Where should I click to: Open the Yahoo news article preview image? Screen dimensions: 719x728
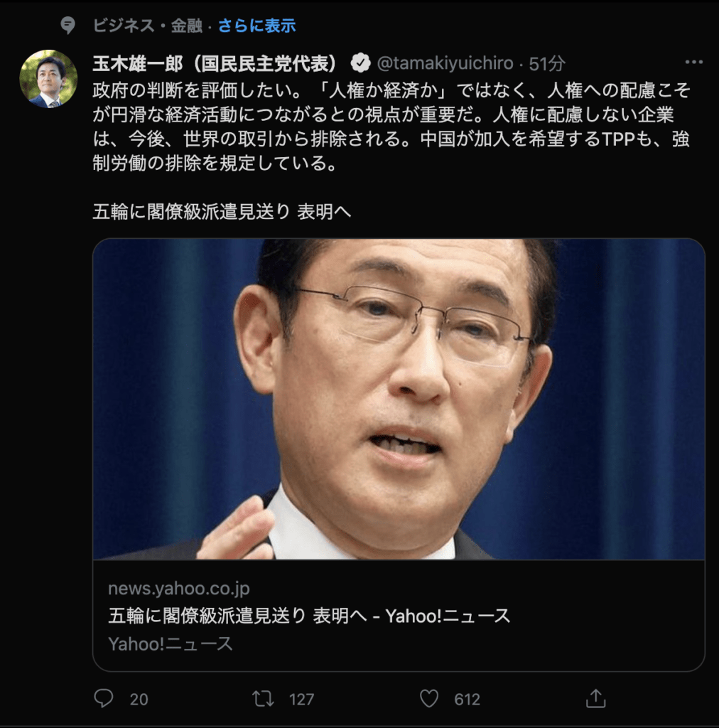399,400
